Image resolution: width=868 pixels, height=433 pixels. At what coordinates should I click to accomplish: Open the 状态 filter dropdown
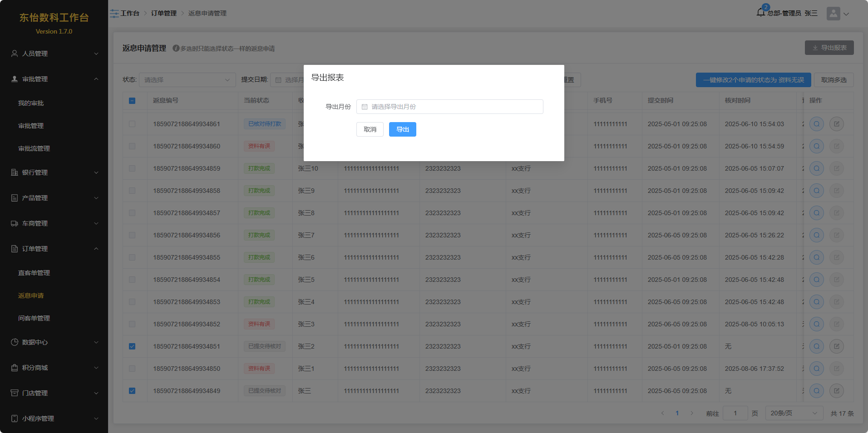point(187,80)
